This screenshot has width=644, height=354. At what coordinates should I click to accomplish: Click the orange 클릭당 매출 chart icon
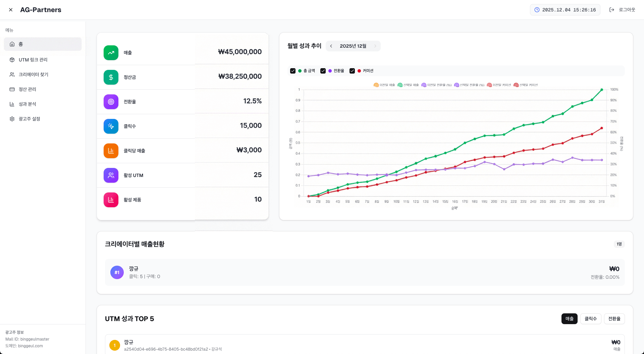111,151
